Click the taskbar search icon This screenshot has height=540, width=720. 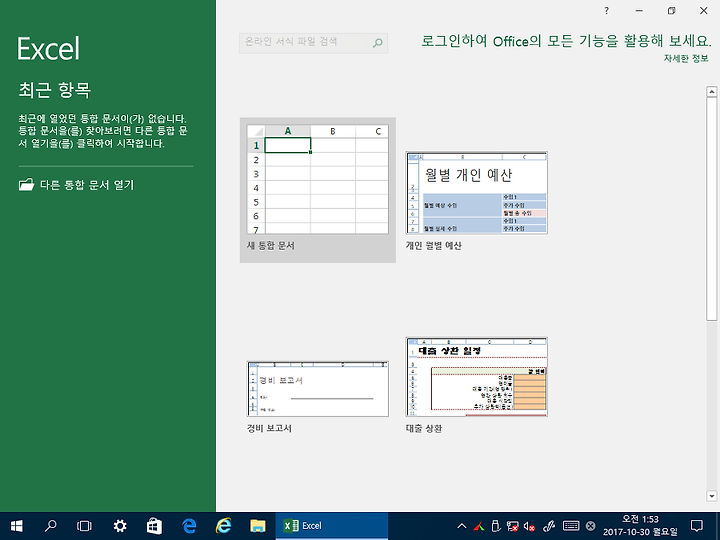pos(51,526)
